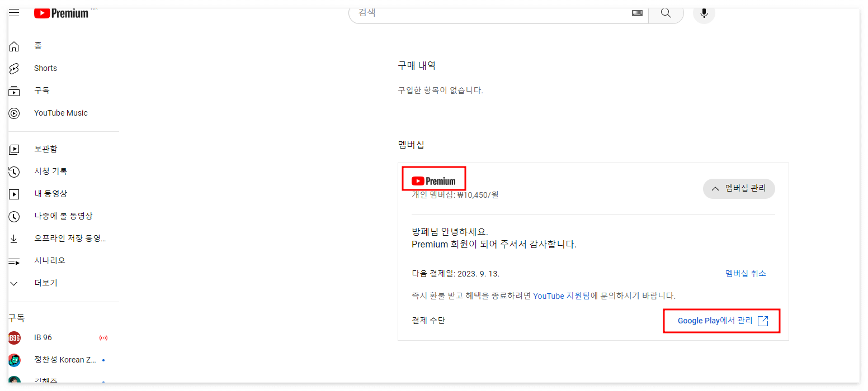Click the search magnifier button

click(666, 13)
